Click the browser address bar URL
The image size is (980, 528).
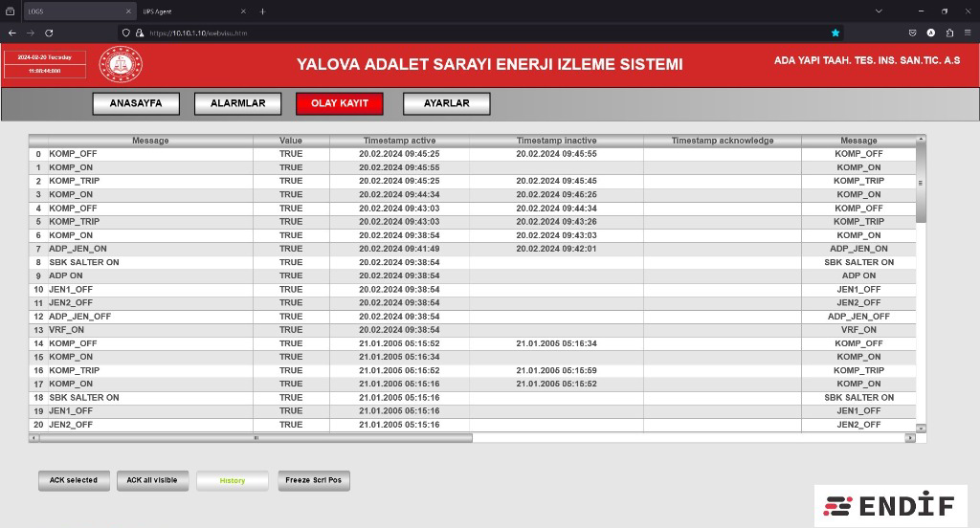[199, 33]
